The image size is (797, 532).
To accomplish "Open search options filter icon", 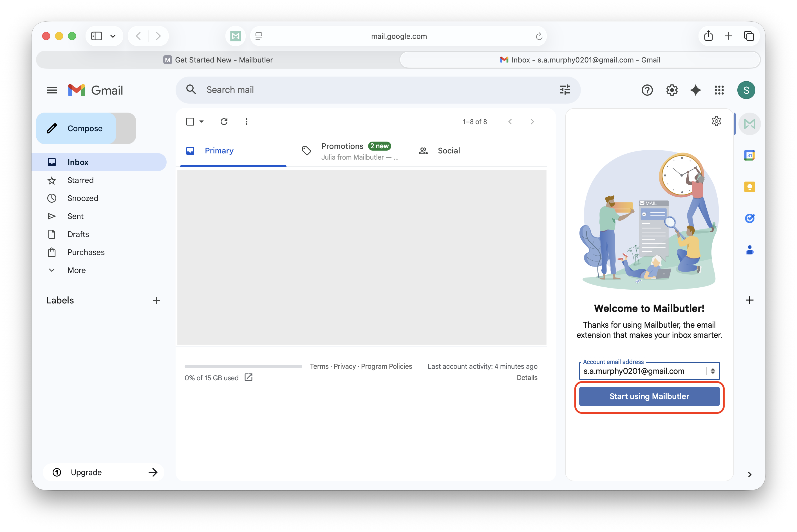I will tap(565, 90).
